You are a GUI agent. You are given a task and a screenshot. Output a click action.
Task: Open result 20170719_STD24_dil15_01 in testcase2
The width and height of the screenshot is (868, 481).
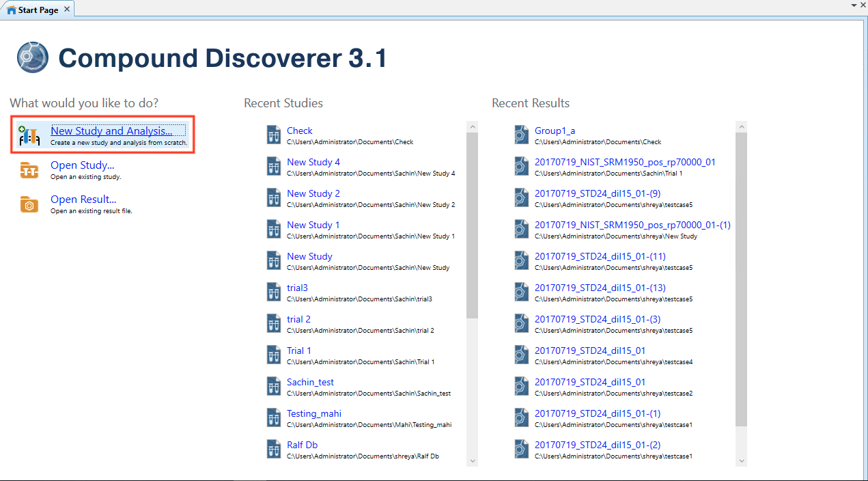[590, 382]
